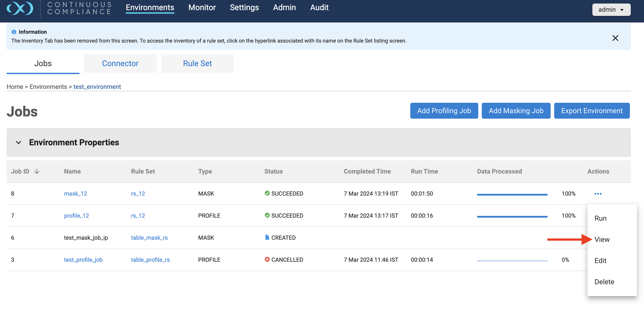Click the Add Masking Job button

coord(516,111)
